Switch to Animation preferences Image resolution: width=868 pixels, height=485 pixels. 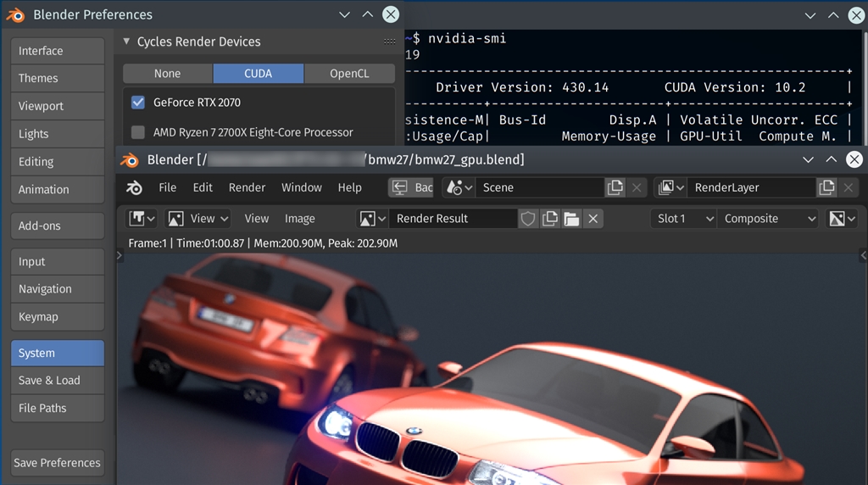[58, 189]
